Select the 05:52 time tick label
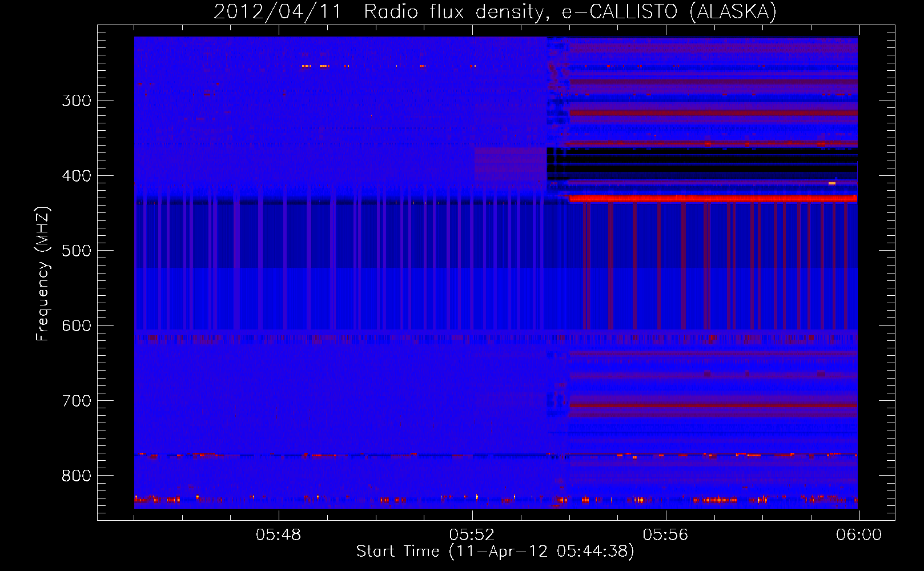924x571 pixels. click(472, 535)
